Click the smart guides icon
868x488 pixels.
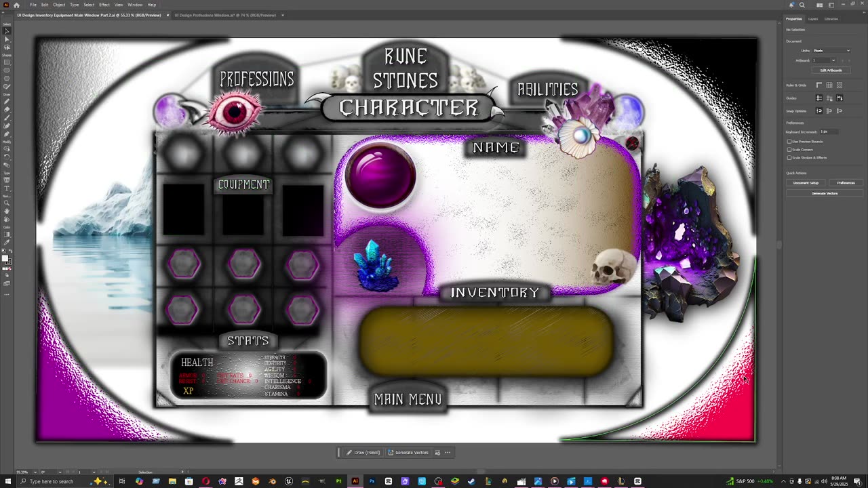[x=839, y=98]
